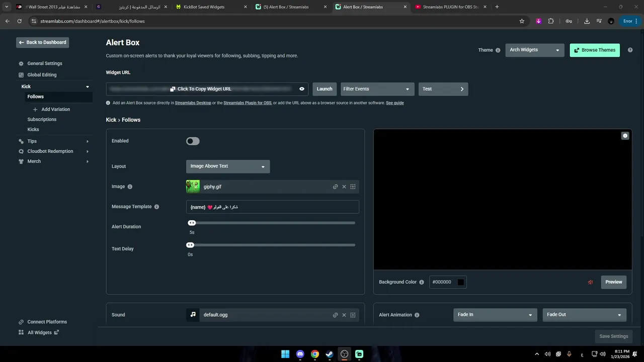Screen dimensions: 644x362
Task: Click the Launch button
Action: click(325, 89)
